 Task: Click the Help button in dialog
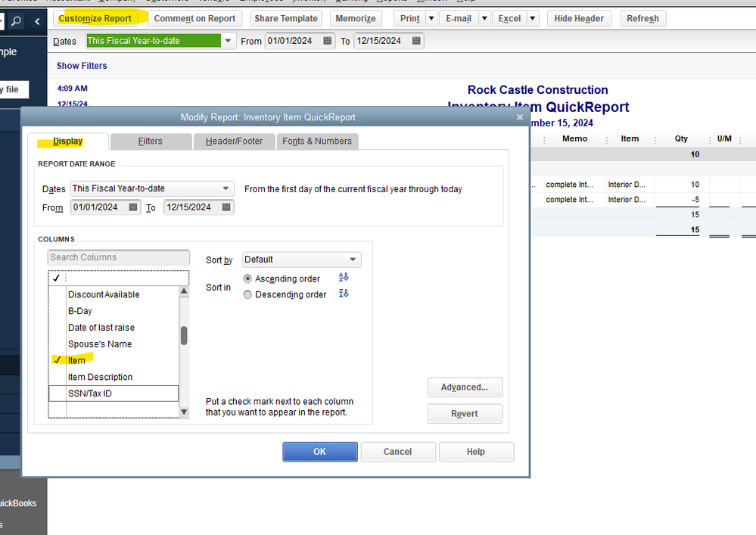(476, 452)
